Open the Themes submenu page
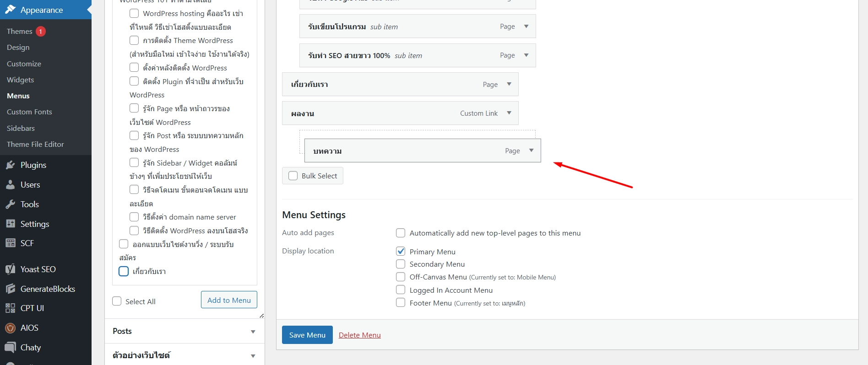This screenshot has height=365, width=868. coord(20,31)
